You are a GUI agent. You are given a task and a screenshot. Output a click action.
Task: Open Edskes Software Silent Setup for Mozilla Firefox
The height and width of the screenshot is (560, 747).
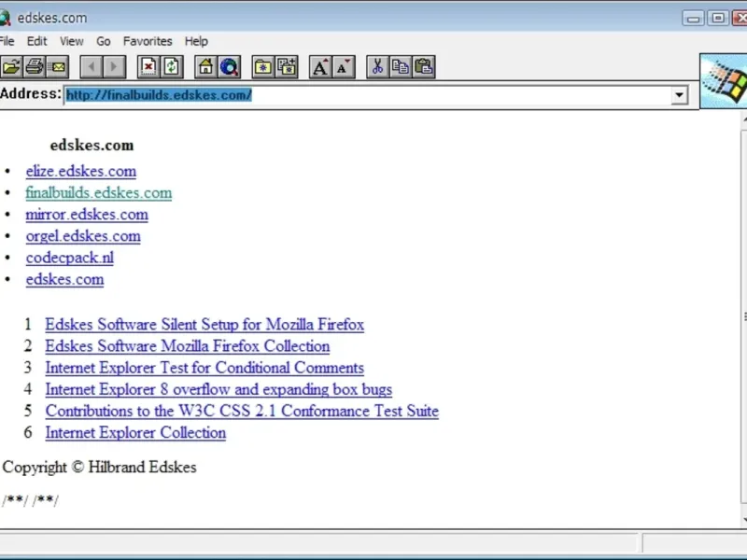tap(204, 325)
